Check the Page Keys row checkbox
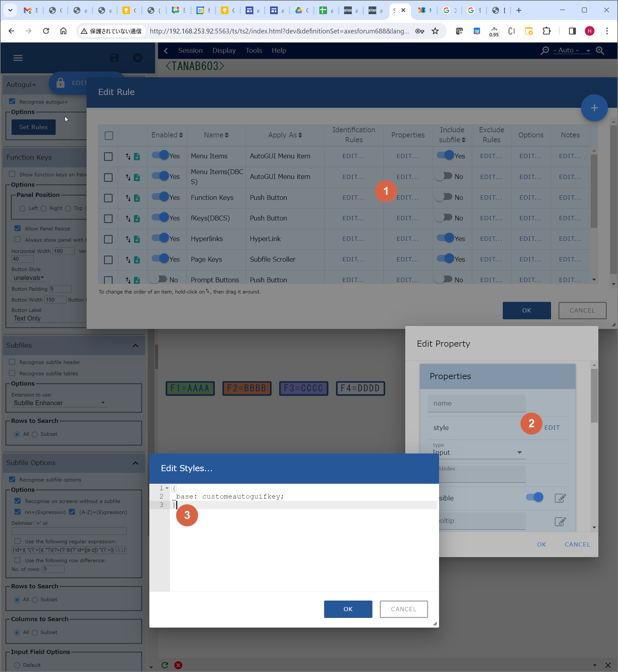 click(x=108, y=260)
